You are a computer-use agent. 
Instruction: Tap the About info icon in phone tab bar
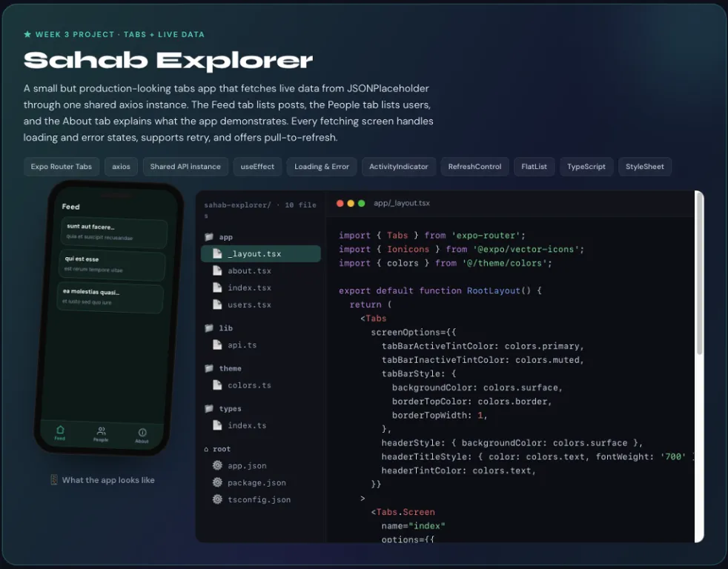(142, 433)
